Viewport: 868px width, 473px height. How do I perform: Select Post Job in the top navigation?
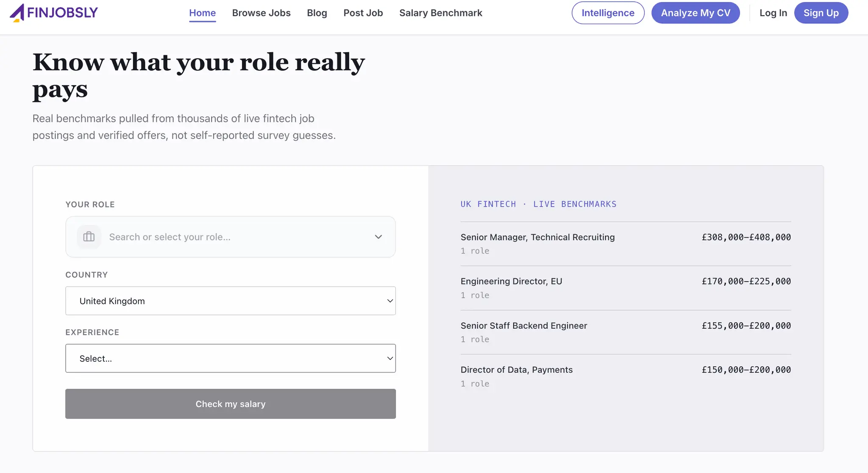363,13
